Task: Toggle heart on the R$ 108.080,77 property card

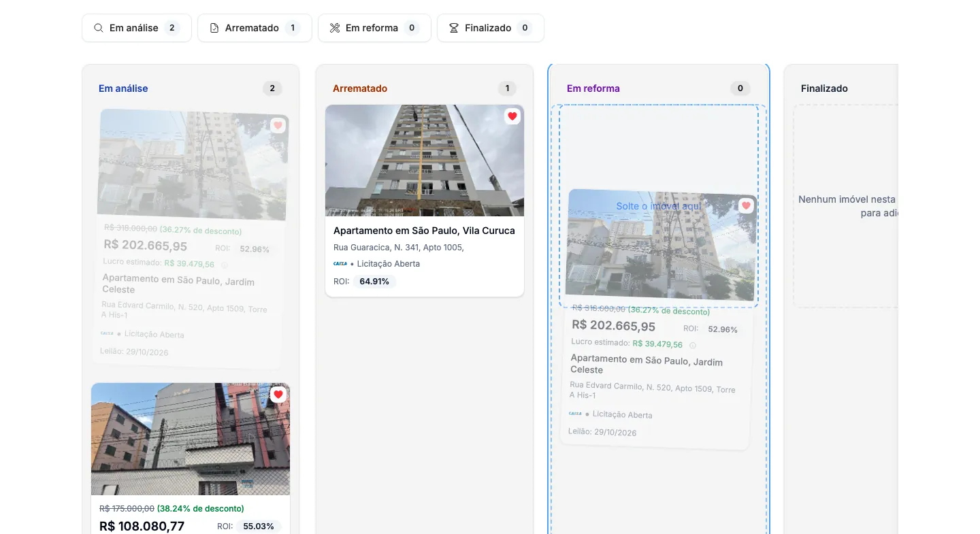Action: [x=278, y=395]
